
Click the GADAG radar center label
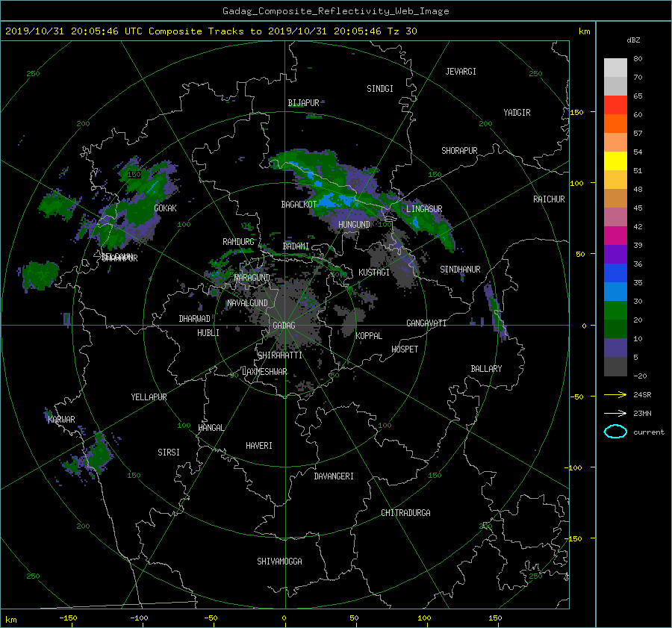tap(284, 326)
